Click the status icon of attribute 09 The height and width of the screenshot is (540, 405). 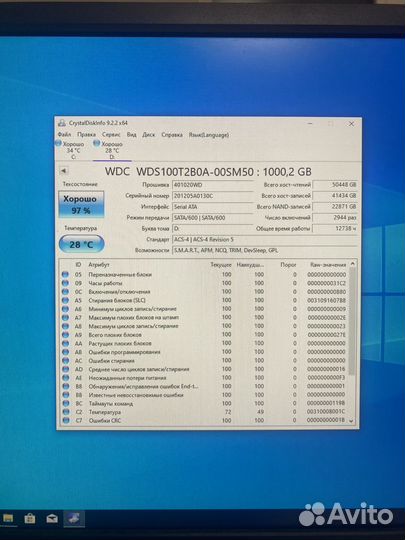[x=65, y=283]
